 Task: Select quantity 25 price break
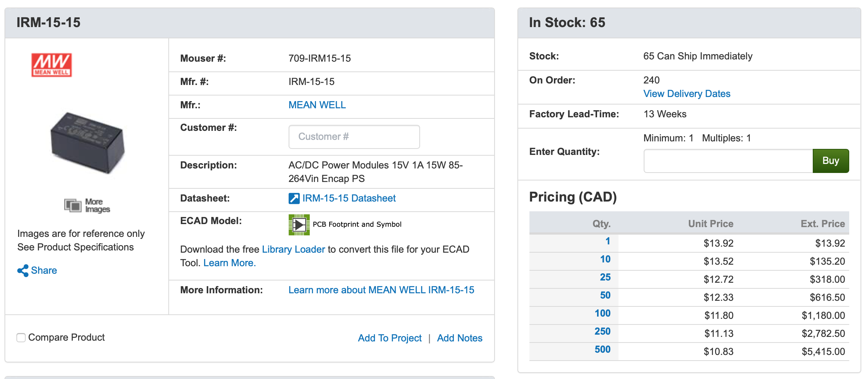coord(605,277)
